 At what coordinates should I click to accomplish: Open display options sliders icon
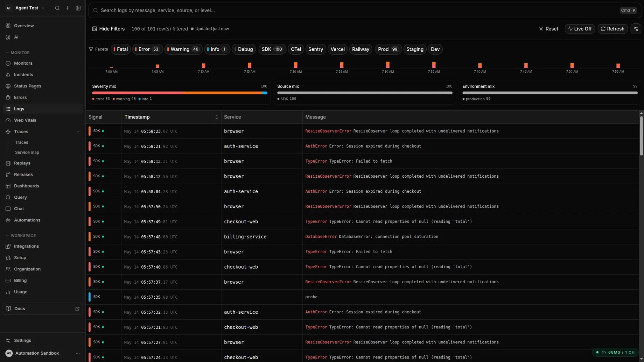point(636,29)
